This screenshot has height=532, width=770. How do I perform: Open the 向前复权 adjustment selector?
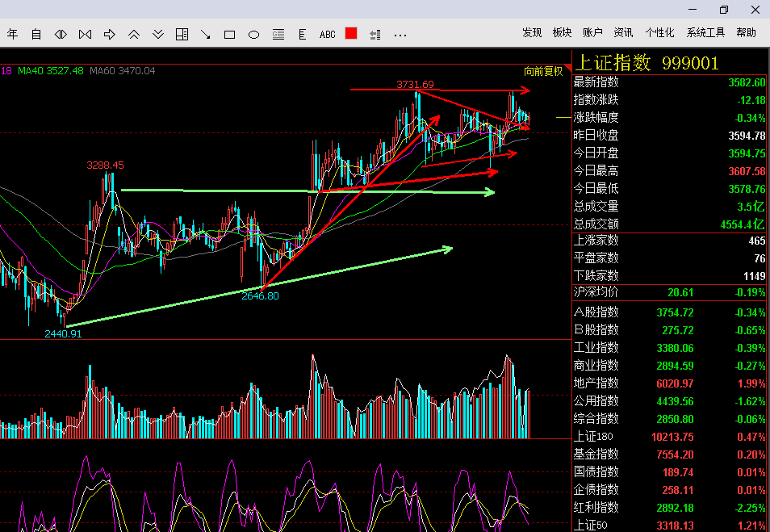point(543,71)
